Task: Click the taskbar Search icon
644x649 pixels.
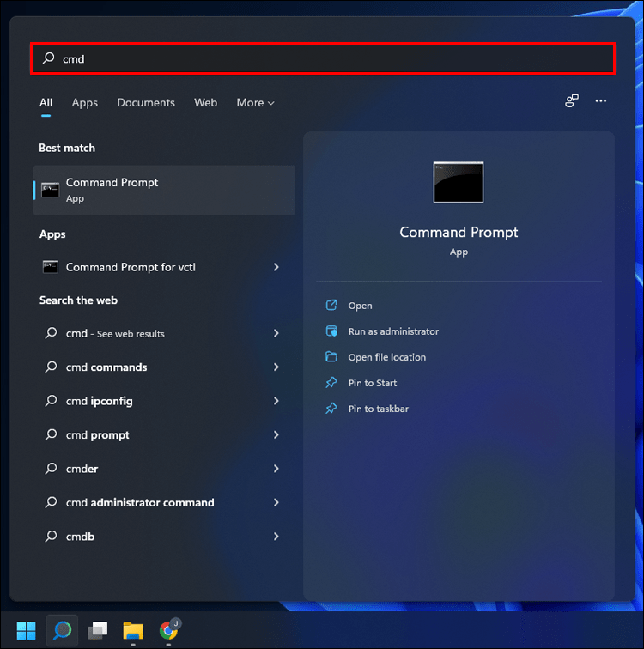Action: pyautogui.click(x=62, y=631)
